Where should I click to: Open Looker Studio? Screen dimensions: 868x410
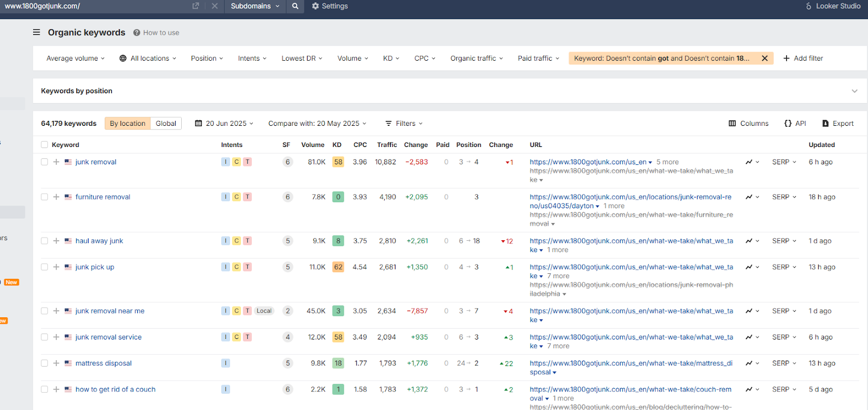[833, 6]
